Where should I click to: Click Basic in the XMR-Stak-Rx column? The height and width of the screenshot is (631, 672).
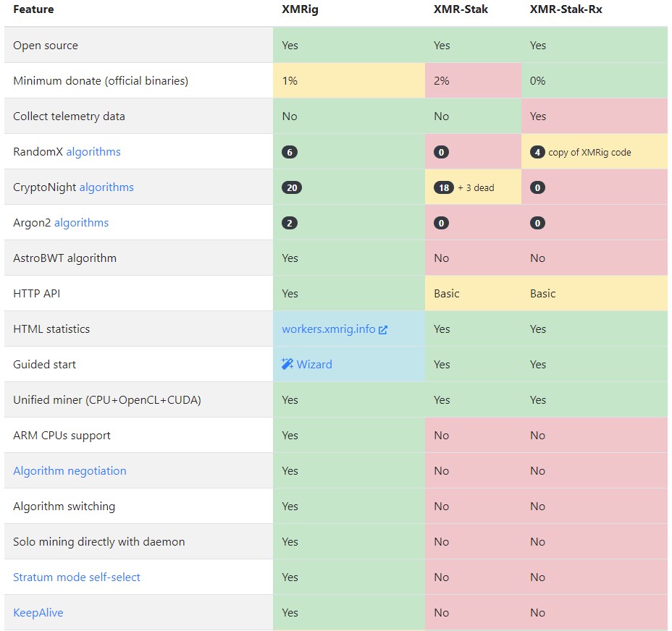tap(595, 294)
